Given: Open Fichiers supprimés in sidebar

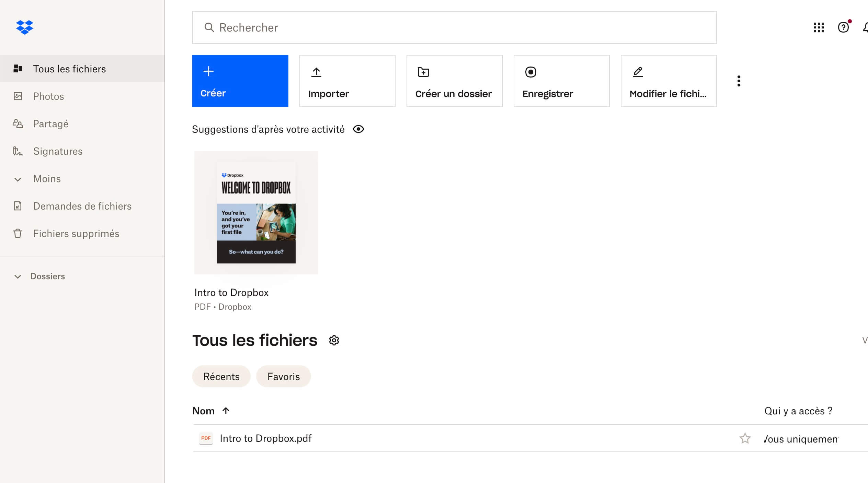Looking at the screenshot, I should pos(82,233).
